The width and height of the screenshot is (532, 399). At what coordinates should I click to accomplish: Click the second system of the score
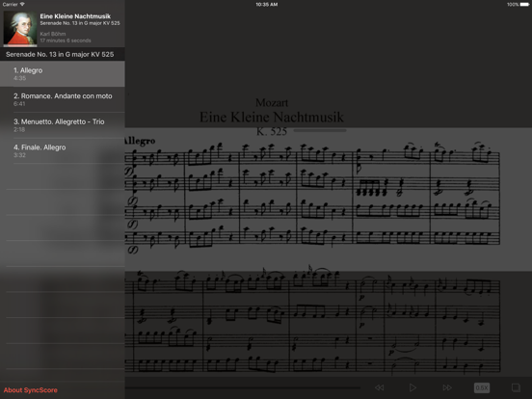pyautogui.click(x=312, y=321)
